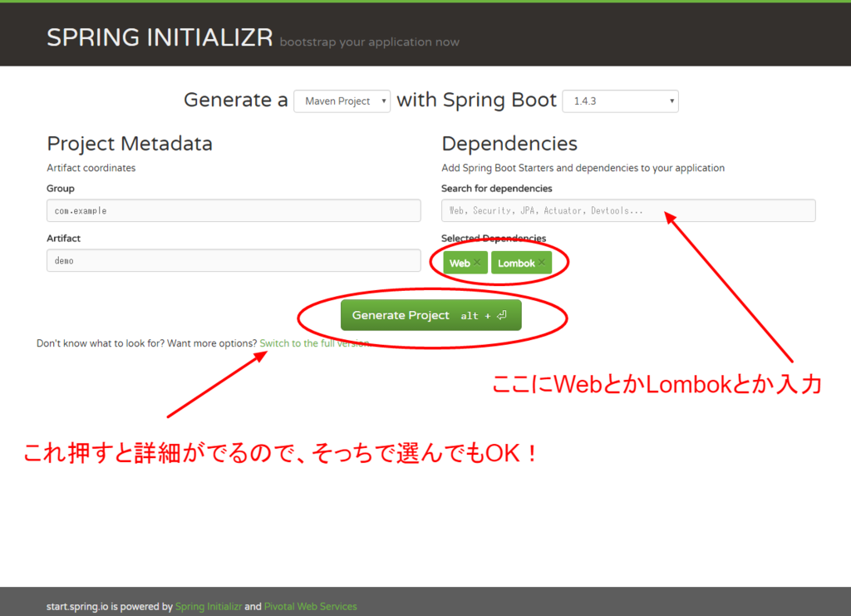Open the Switch to the full version link
This screenshot has height=616, width=851.
[315, 343]
